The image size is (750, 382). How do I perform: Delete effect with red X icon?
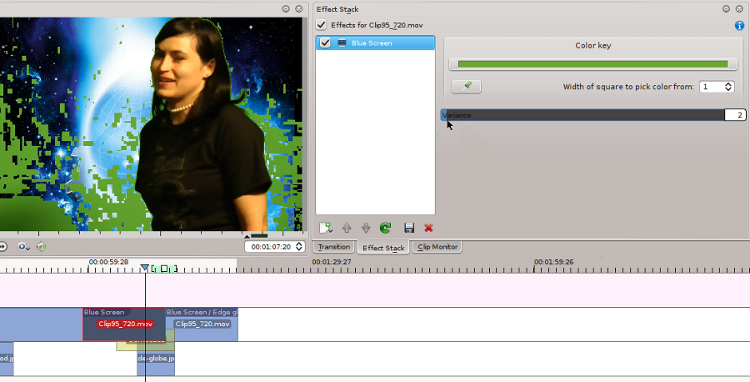point(429,228)
